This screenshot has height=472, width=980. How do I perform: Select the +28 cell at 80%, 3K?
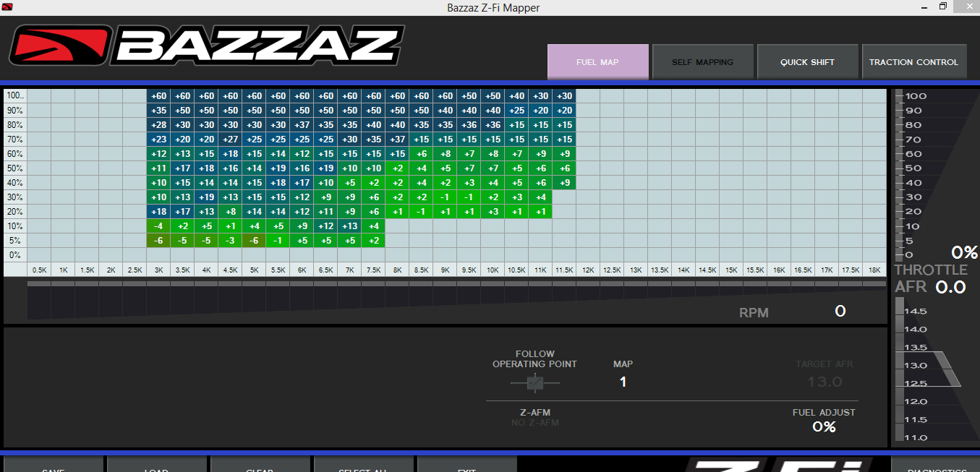(x=158, y=125)
